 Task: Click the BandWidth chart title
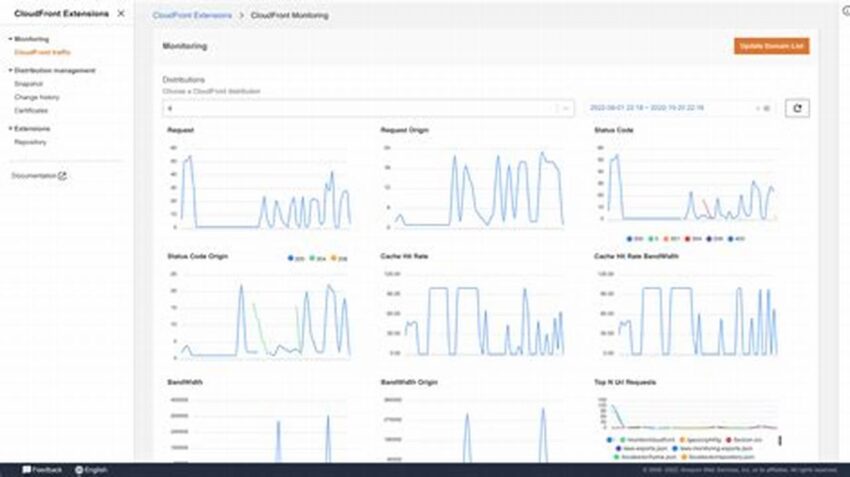point(185,383)
